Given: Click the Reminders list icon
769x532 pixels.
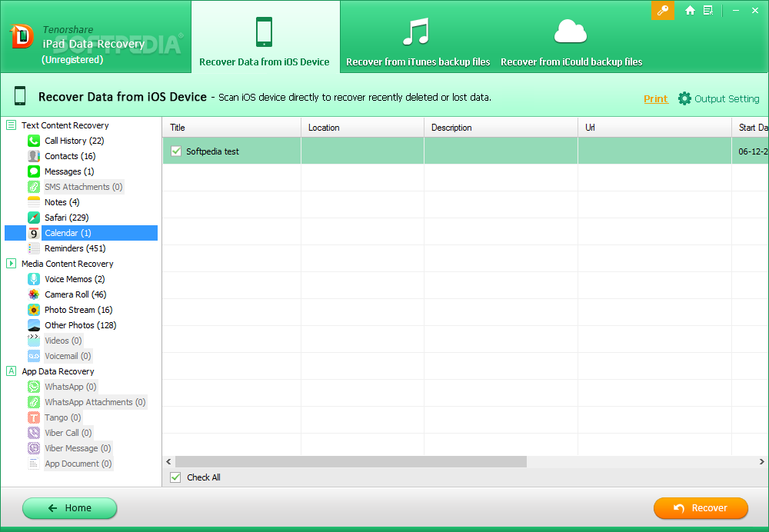Looking at the screenshot, I should tap(34, 248).
